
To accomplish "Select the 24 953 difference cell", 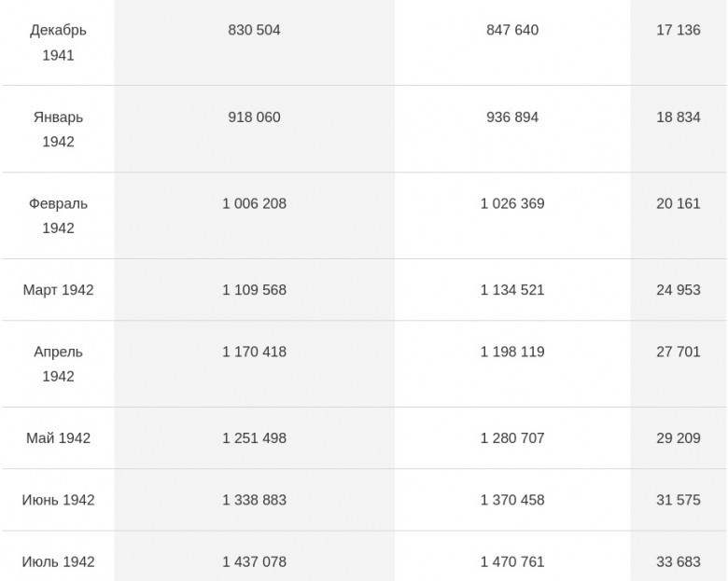I will pyautogui.click(x=679, y=290).
